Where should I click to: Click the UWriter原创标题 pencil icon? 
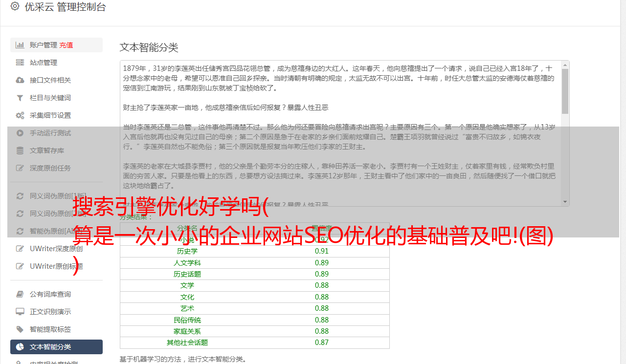[20, 266]
